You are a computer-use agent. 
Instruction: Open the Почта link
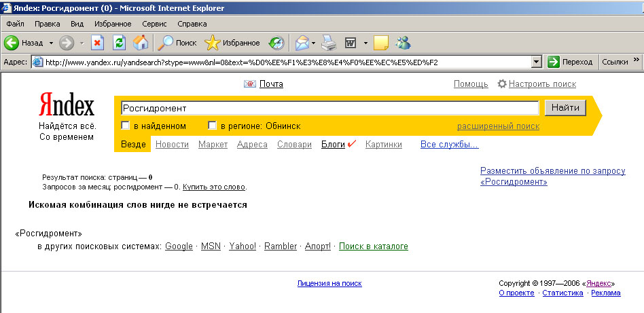click(271, 84)
